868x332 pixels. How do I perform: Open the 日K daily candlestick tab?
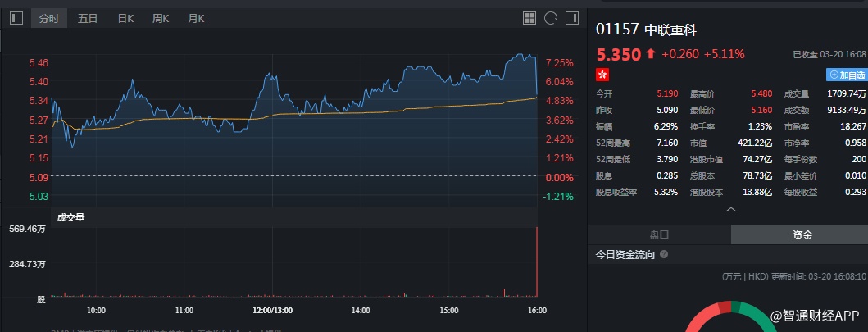[x=125, y=18]
